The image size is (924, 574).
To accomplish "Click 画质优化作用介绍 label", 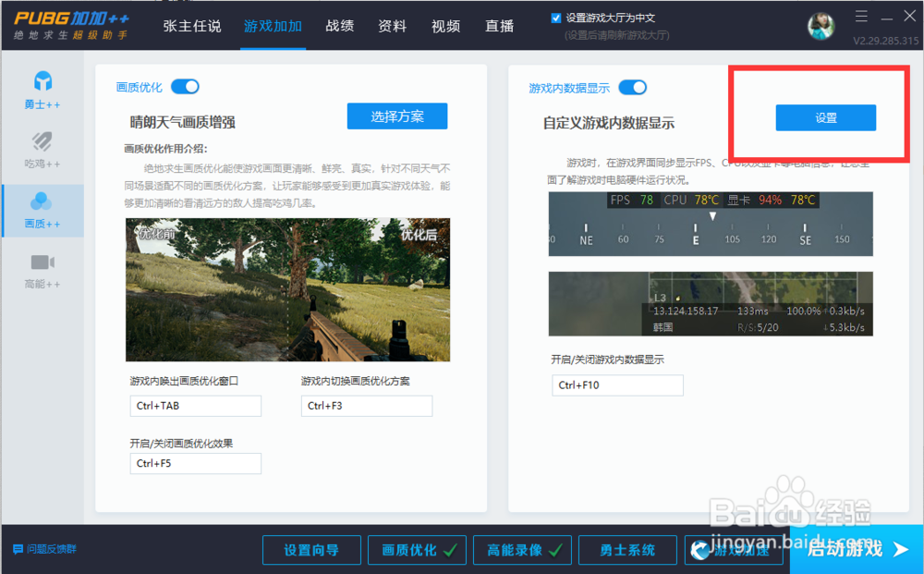I will [x=165, y=149].
